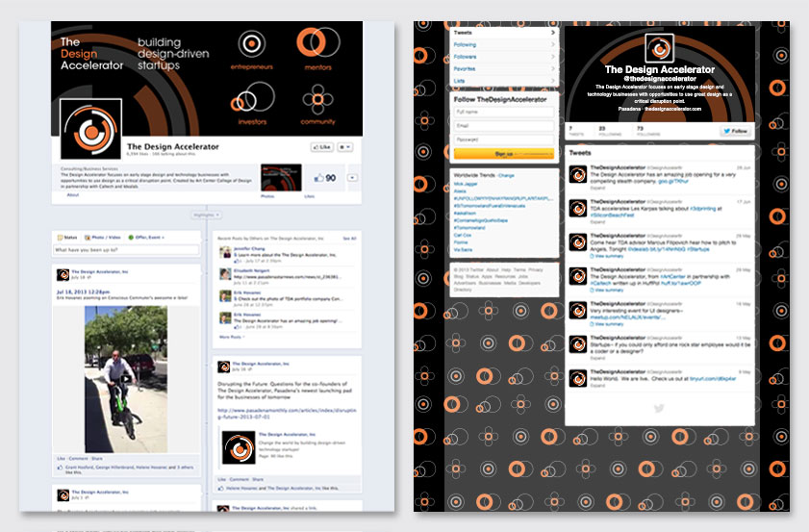This screenshot has width=809, height=532.
Task: Open Favorites in Twitter sidebar menu
Action: click(503, 68)
